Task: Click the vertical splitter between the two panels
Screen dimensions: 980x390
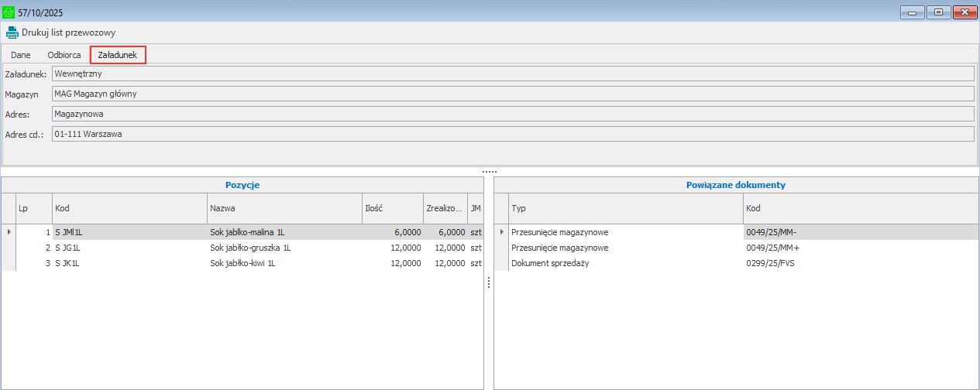Action: 489,283
